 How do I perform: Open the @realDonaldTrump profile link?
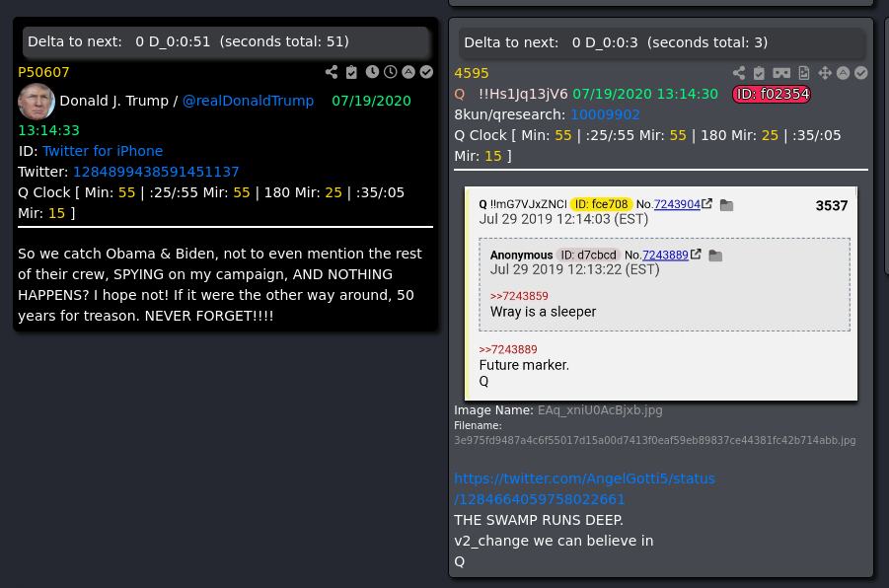tap(248, 101)
